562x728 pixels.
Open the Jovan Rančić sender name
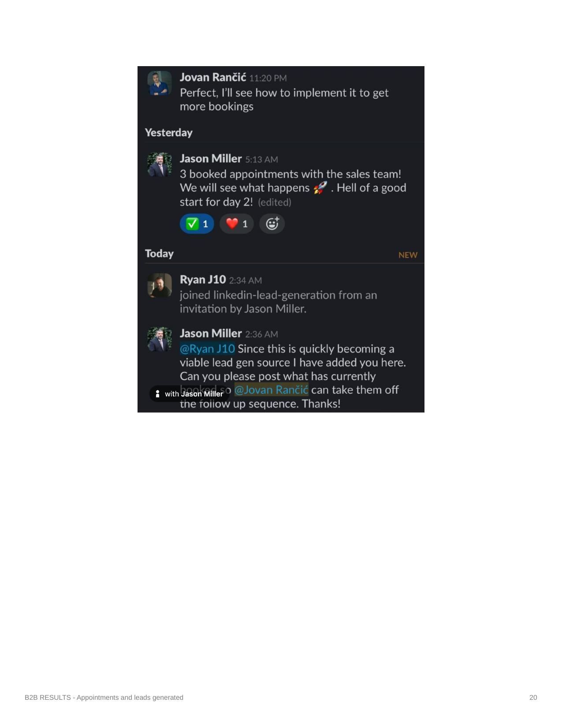pyautogui.click(x=213, y=77)
